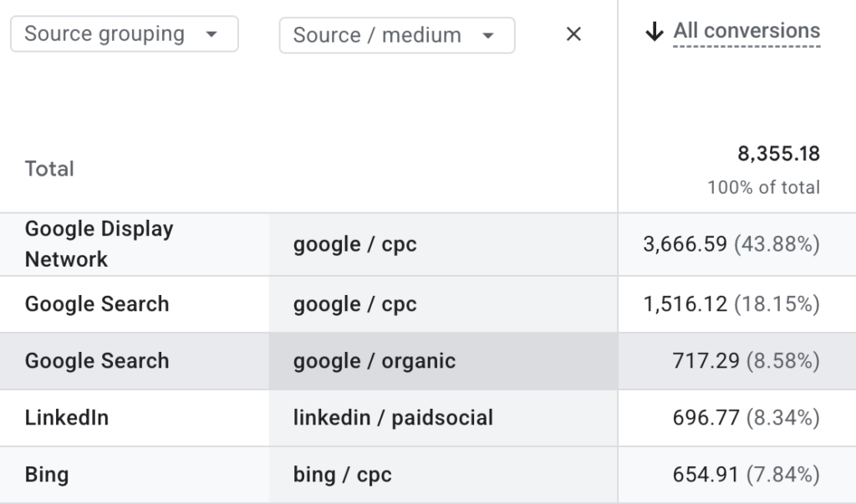The width and height of the screenshot is (856, 504).
Task: Click the linkedin / paidsocial cell
Action: click(393, 418)
